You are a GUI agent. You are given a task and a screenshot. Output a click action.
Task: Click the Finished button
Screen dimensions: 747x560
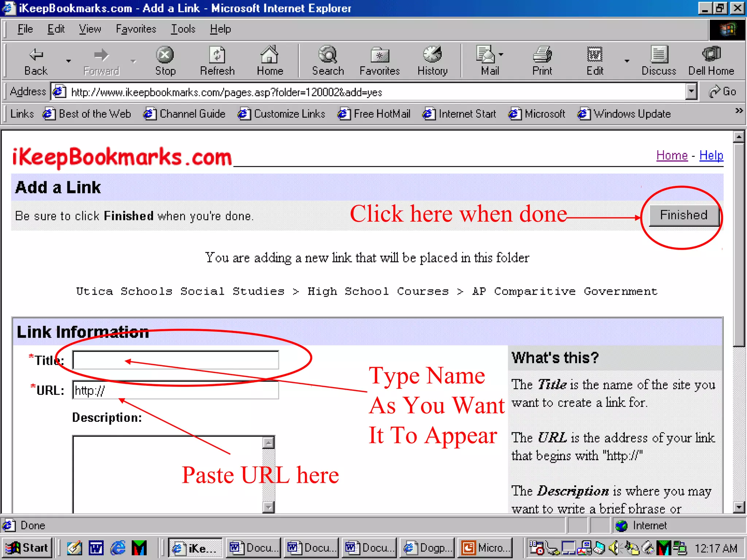click(684, 215)
